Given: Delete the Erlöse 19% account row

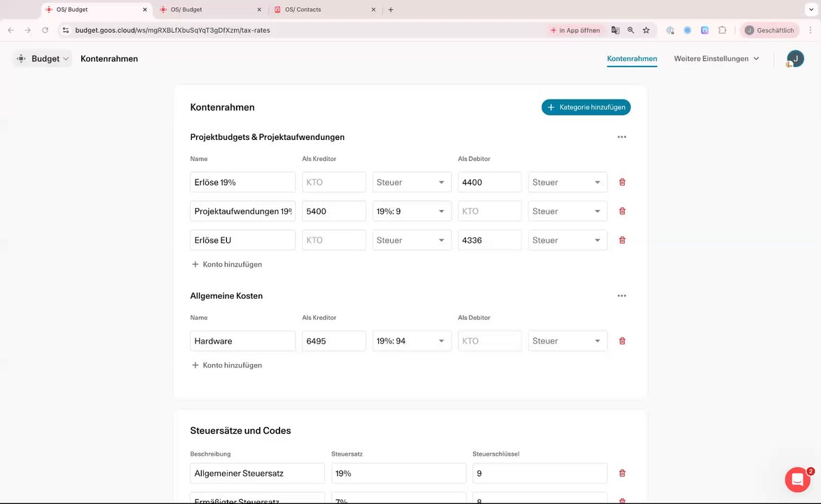Looking at the screenshot, I should (622, 182).
